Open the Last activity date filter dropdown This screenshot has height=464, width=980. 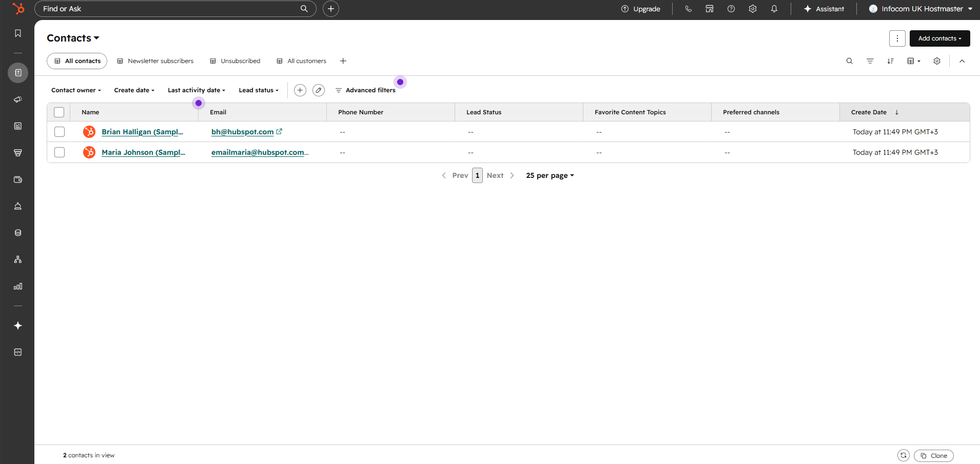(197, 90)
